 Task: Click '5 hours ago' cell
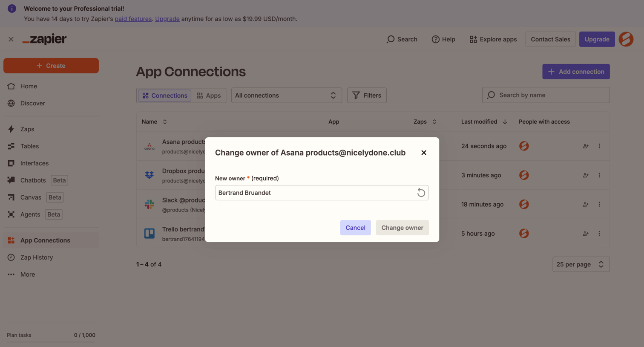(x=478, y=234)
